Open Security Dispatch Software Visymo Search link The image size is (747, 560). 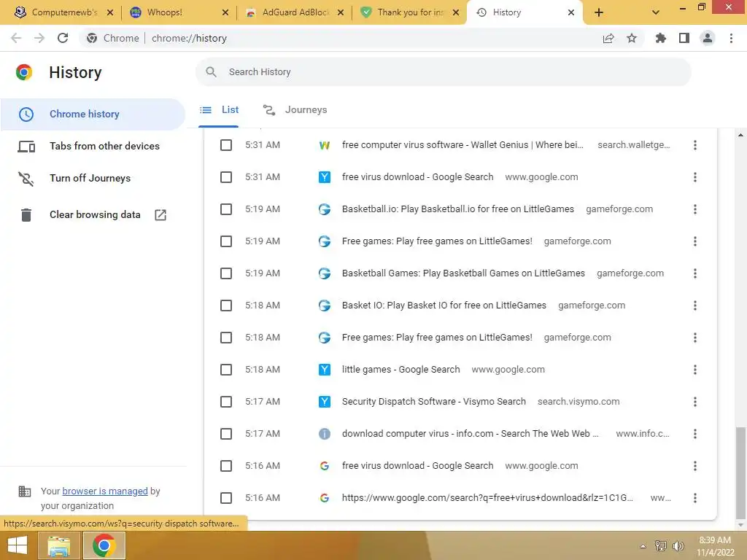(433, 402)
